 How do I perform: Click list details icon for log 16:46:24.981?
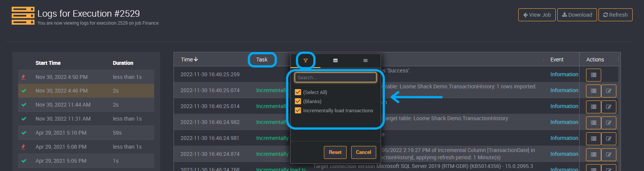(x=594, y=139)
